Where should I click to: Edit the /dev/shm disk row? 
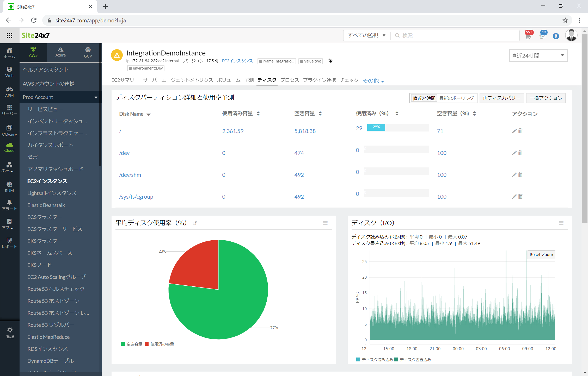point(514,175)
